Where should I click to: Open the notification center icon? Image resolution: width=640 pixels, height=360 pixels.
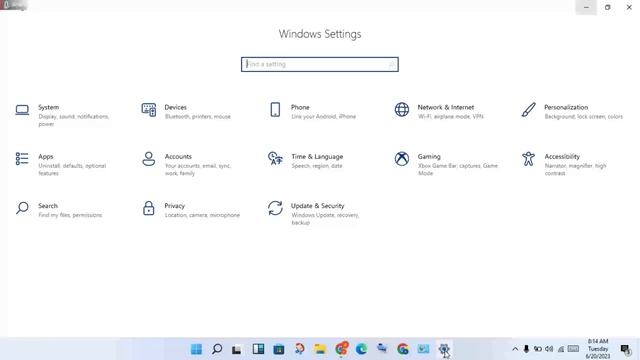point(625,349)
